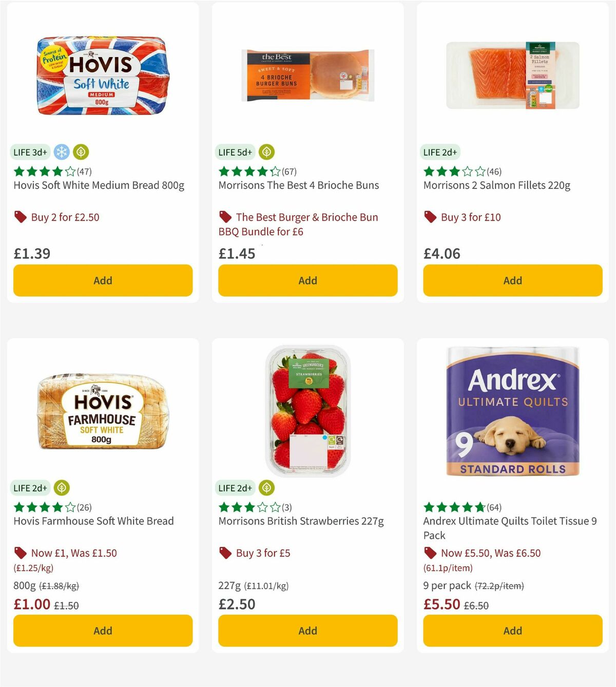Open The Best Burger & Brioche Bun BBQ Bundle
The height and width of the screenshot is (687, 616).
(x=306, y=224)
